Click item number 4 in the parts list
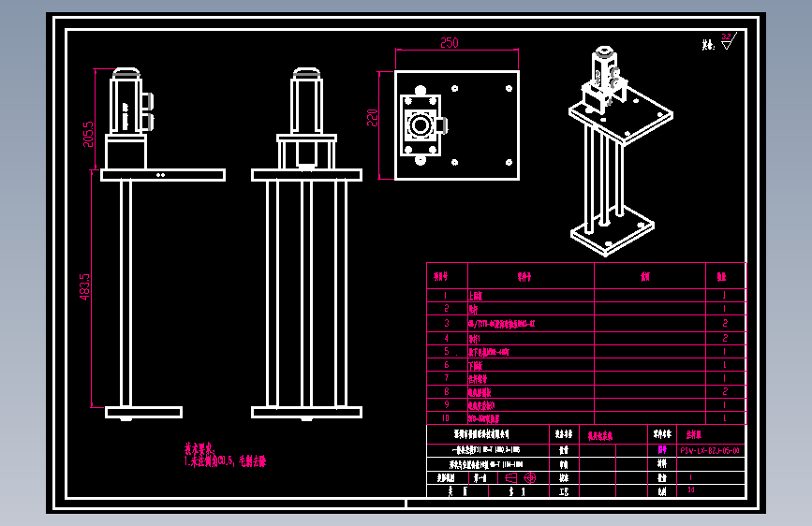The width and height of the screenshot is (812, 526). 447,338
